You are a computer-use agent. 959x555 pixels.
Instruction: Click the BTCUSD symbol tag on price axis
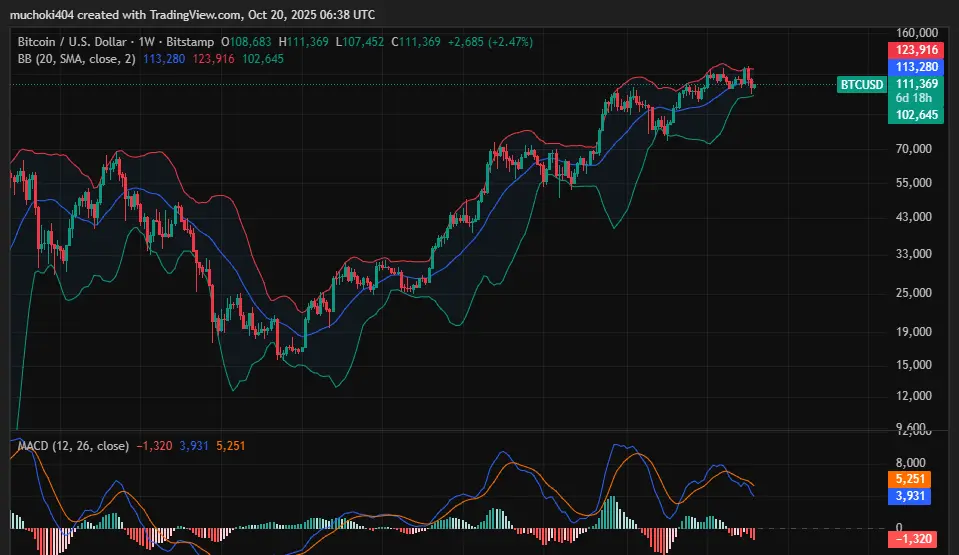click(861, 84)
